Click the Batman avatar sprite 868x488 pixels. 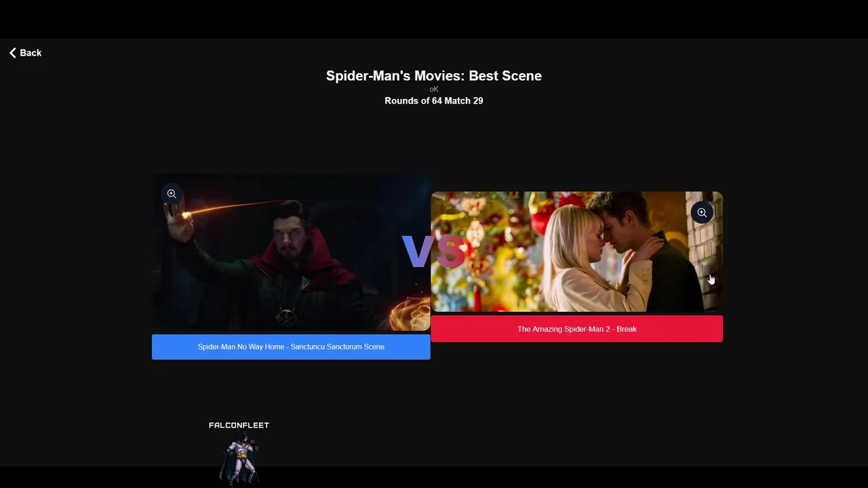(x=239, y=459)
